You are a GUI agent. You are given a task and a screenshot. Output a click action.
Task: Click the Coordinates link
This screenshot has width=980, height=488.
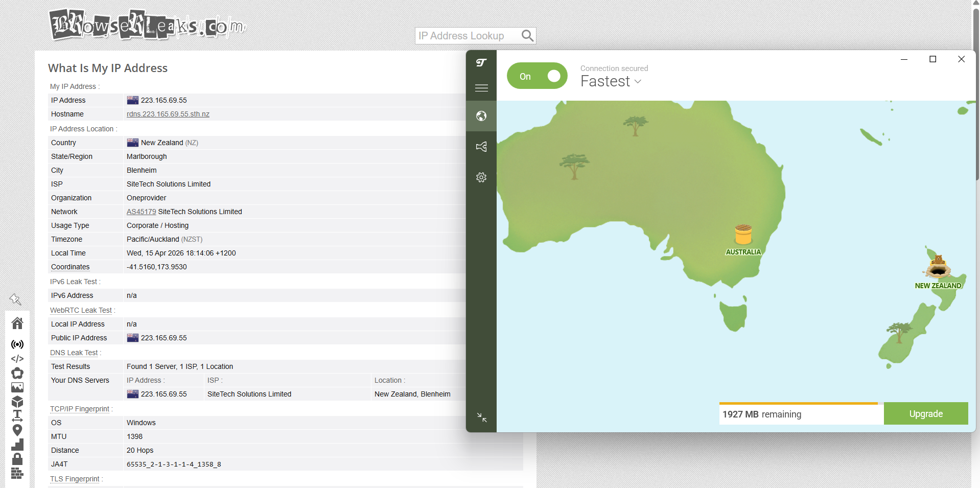pos(70,267)
